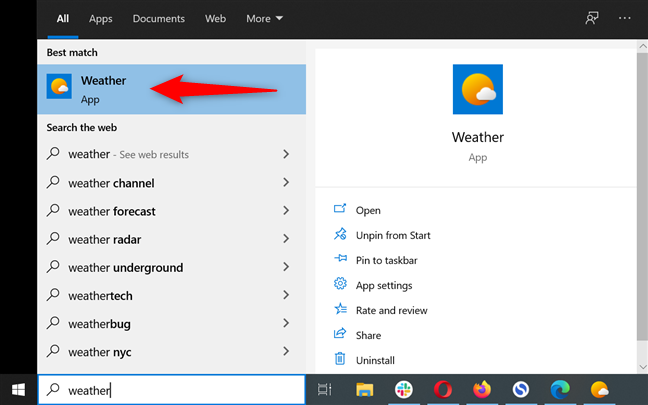Expand the weatherbug chevron

tap(286, 323)
